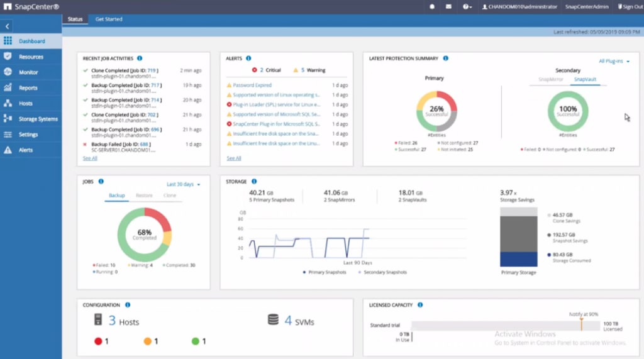Click the Settings sliders icon in sidebar
The image size is (644, 359).
(x=8, y=135)
